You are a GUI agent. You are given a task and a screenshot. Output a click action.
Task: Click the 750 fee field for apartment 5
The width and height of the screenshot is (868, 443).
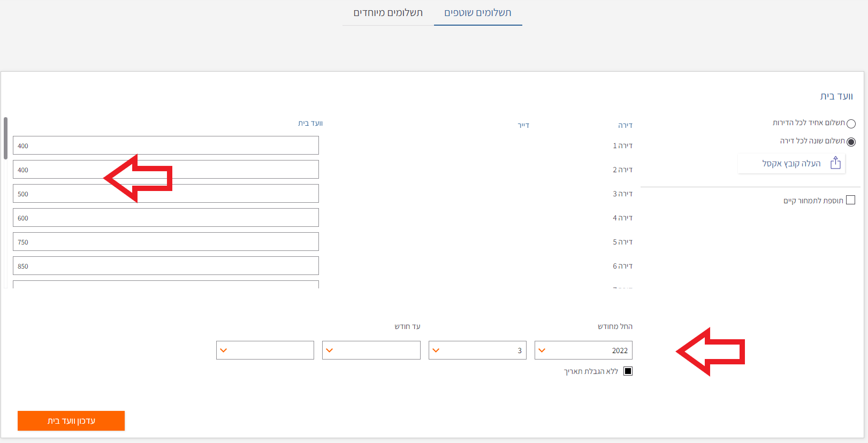(x=166, y=242)
